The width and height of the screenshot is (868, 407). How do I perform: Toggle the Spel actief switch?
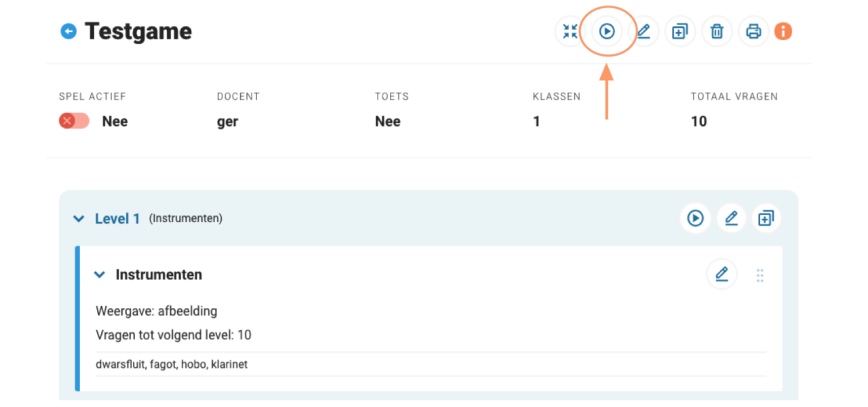(x=74, y=121)
